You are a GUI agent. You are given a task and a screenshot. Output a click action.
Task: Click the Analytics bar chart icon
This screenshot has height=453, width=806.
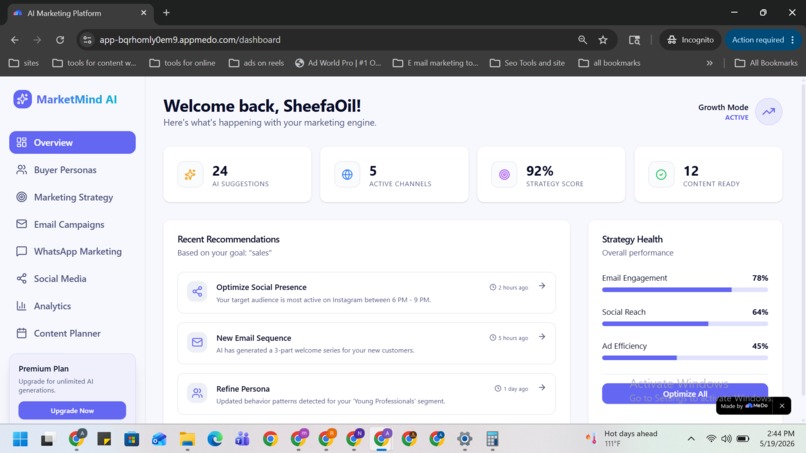21,306
